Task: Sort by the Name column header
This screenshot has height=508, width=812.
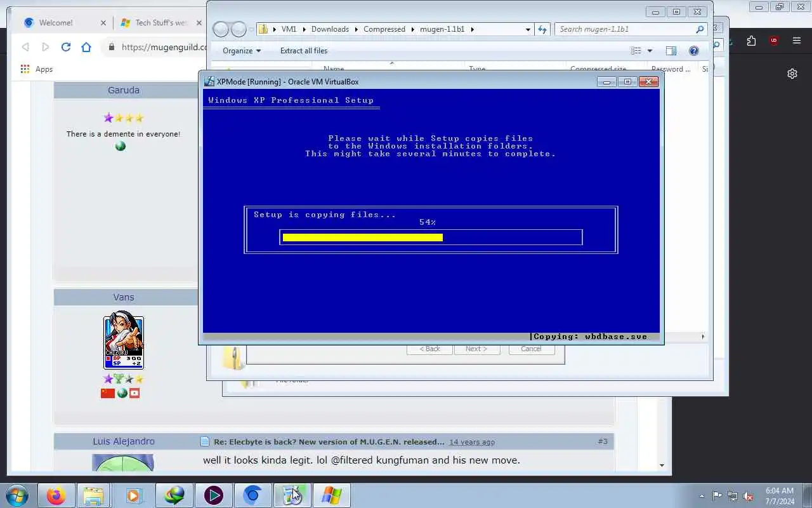Action: [334, 69]
